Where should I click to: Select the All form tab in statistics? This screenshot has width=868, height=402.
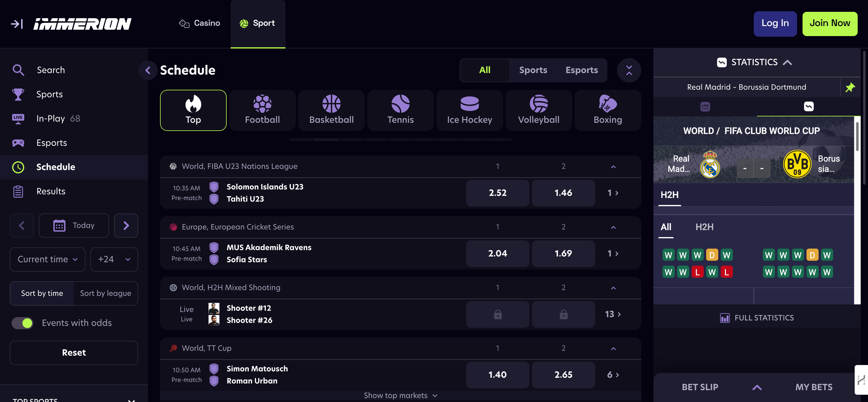tap(666, 227)
